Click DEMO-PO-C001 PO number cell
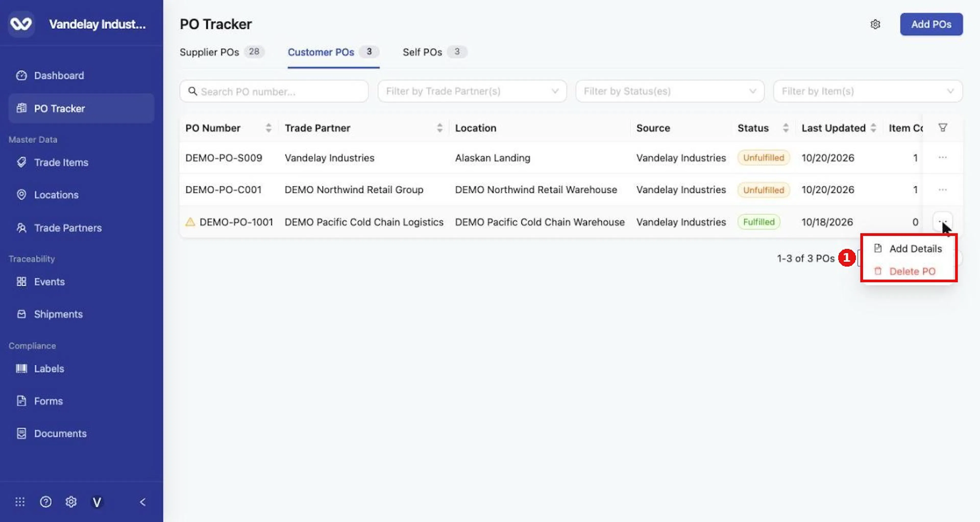 pos(223,189)
